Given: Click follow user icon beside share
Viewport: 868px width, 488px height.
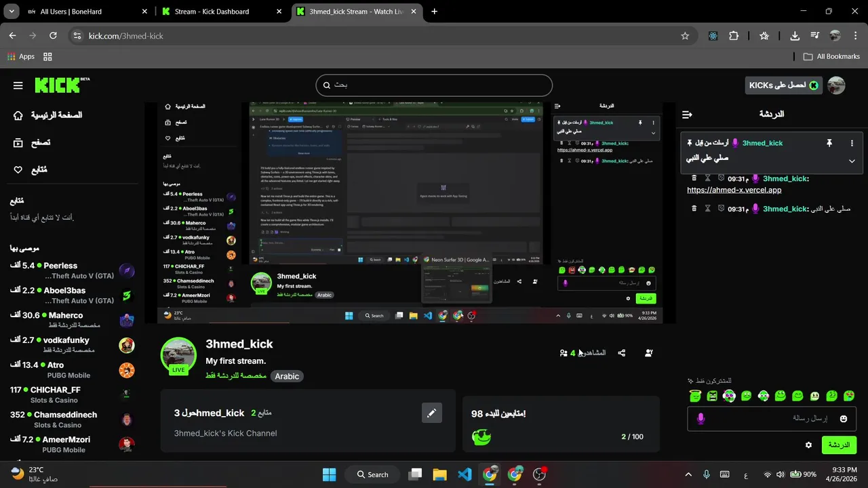Looking at the screenshot, I should pos(649,353).
